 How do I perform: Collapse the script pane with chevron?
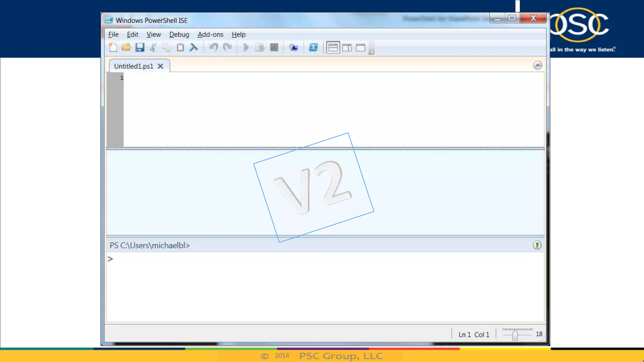537,65
